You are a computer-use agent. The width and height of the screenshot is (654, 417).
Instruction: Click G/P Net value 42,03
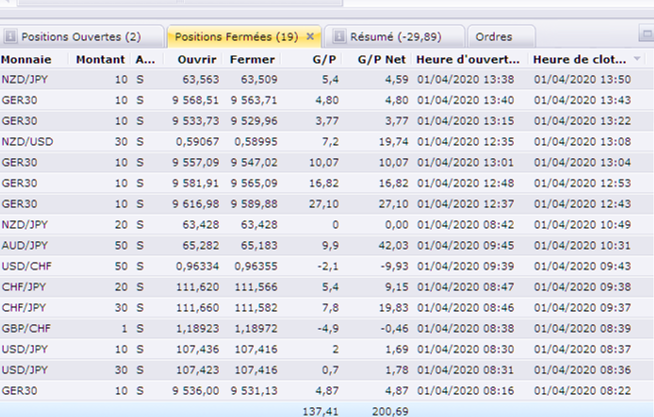click(x=393, y=246)
